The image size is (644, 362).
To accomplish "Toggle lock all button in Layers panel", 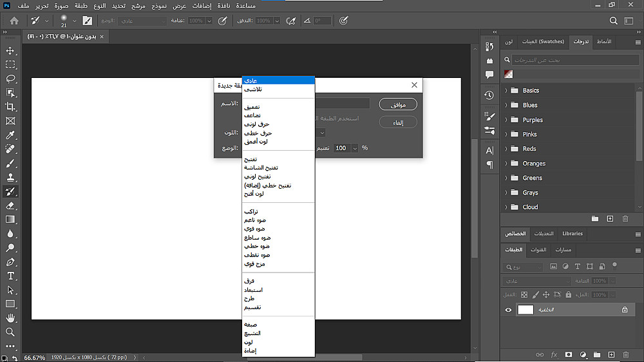I will coord(569,294).
